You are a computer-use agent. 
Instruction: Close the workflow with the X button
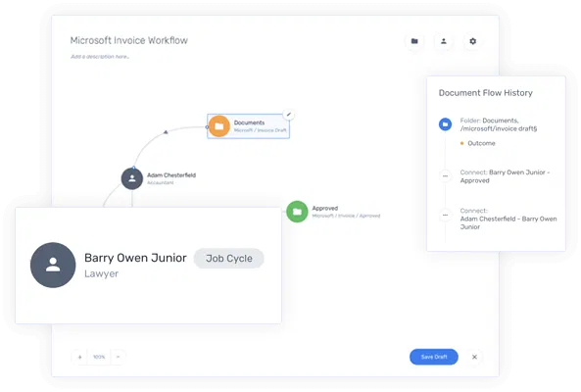[x=474, y=357]
